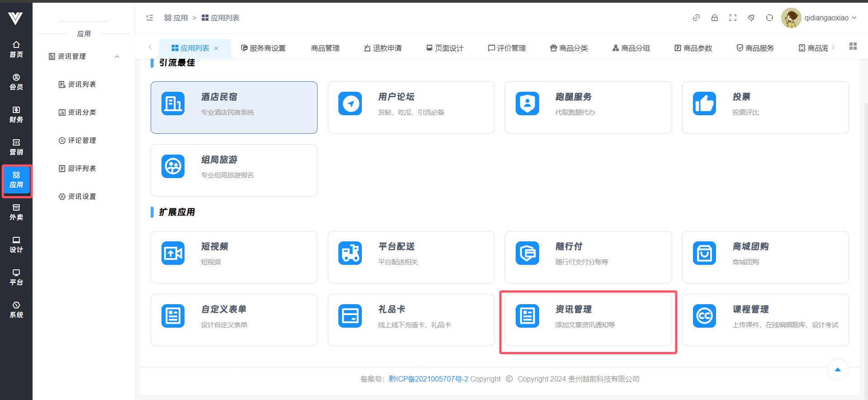Screen dimensions: 868x400
Task: Open the tab grid menu icon
Action: [x=853, y=46]
